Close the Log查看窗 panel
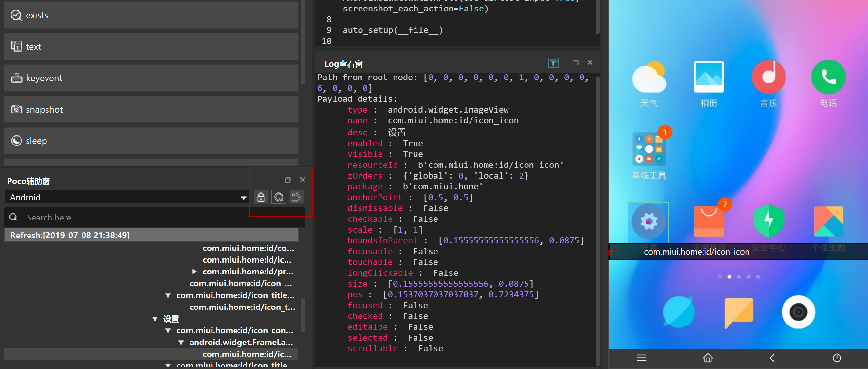Screen dimensions: 868x369 (x=590, y=62)
